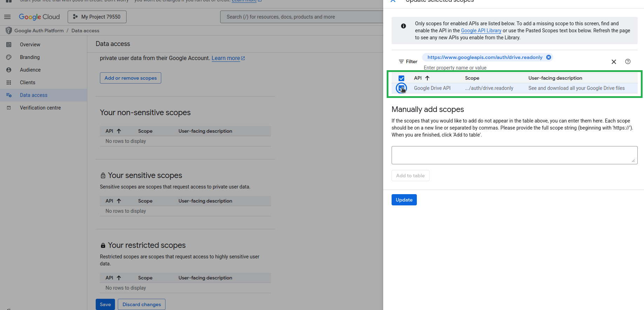Open the filter help question icon
The image size is (644, 310).
pos(628,61)
